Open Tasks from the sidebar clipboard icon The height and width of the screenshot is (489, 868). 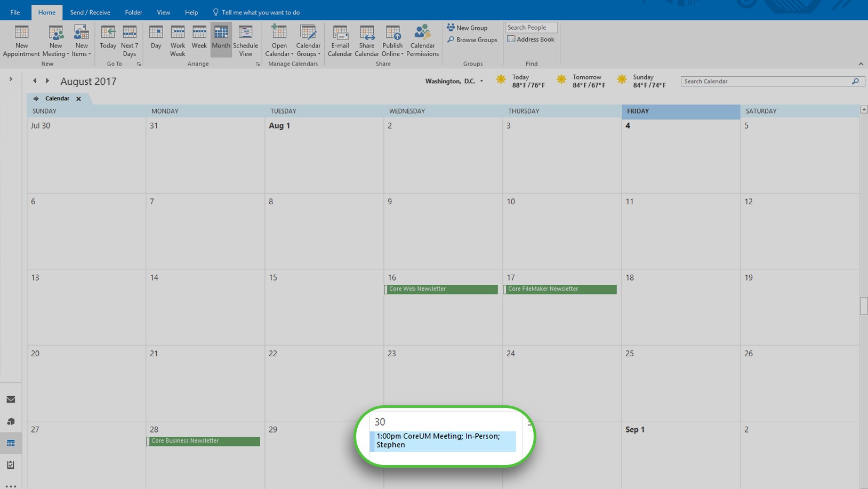click(x=11, y=465)
